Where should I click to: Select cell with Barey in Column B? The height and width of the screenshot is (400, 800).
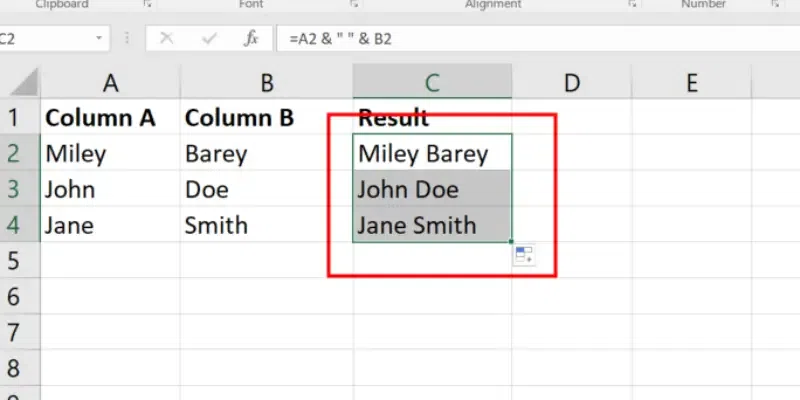[266, 153]
